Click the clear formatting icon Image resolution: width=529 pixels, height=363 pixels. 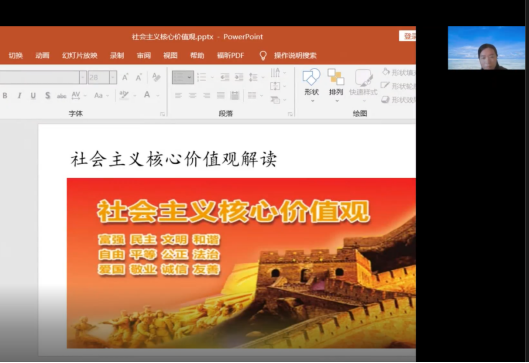click(x=156, y=77)
